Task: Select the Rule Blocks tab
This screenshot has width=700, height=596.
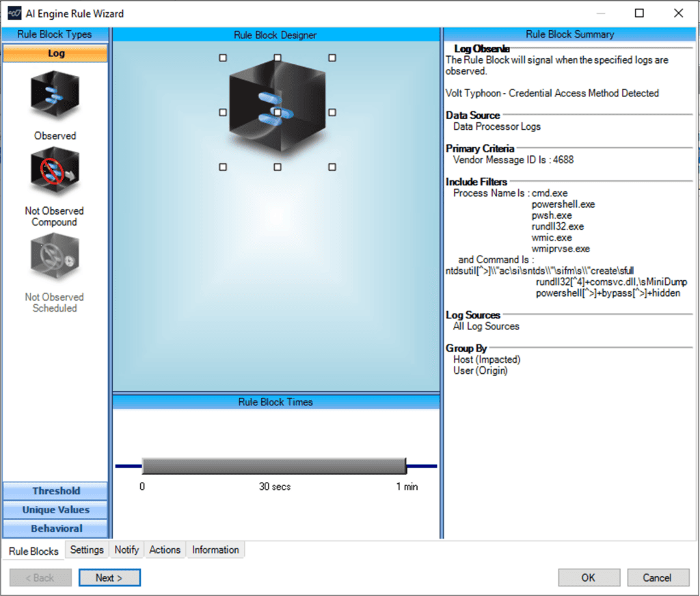Action: (x=32, y=551)
